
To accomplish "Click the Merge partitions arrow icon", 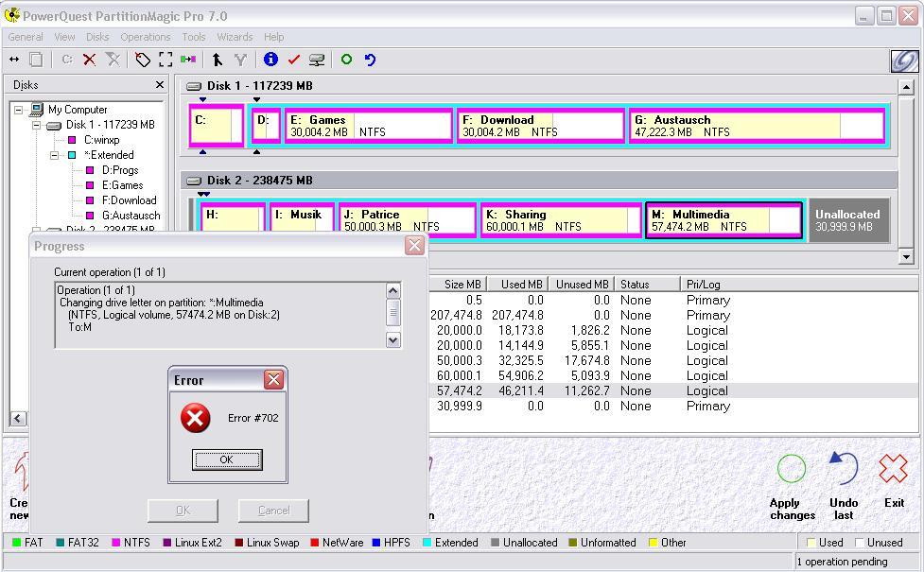I will 218,60.
